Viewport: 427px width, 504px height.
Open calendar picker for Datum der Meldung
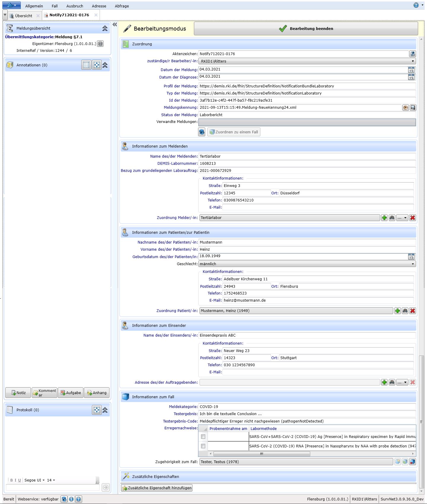tap(411, 70)
